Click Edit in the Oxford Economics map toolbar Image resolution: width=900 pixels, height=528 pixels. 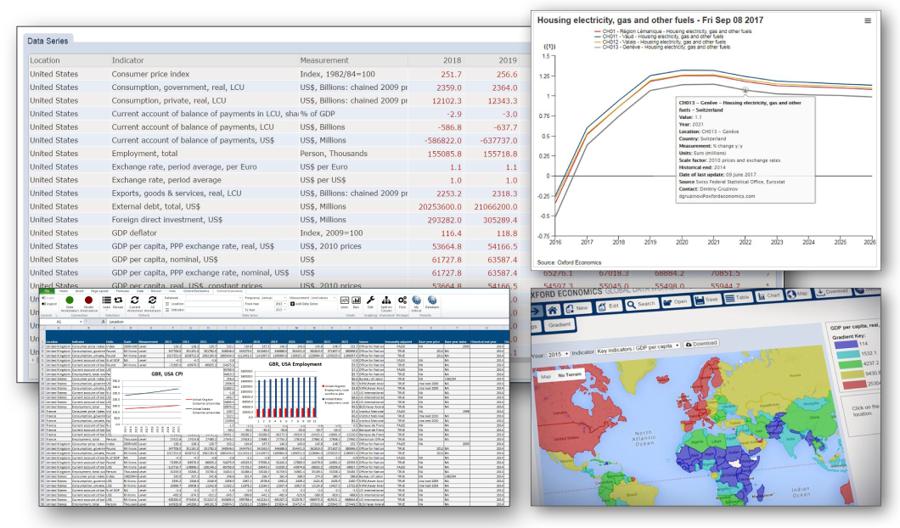[608, 306]
